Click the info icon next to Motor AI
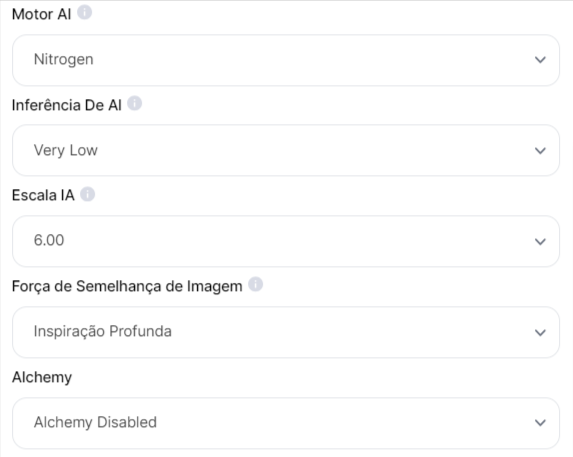 [x=84, y=13]
